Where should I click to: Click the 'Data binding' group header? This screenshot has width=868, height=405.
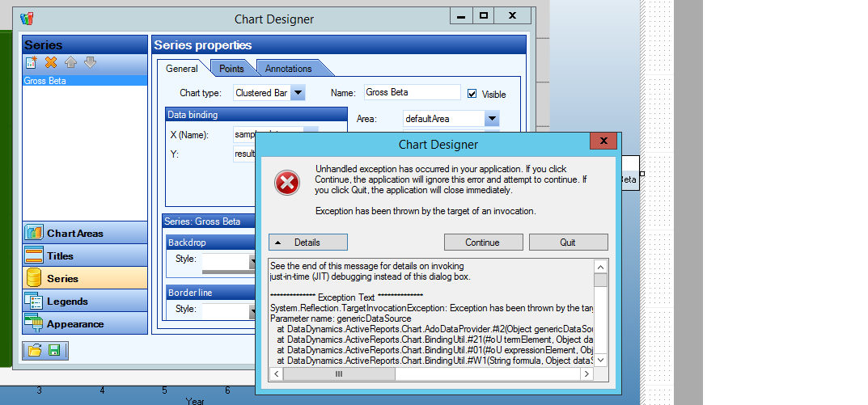click(256, 115)
